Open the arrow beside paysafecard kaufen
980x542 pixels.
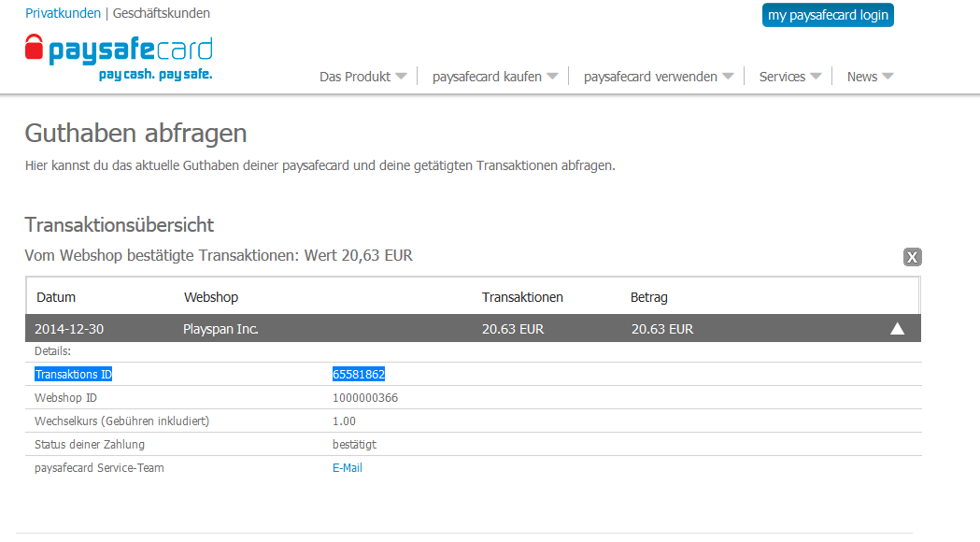point(552,77)
